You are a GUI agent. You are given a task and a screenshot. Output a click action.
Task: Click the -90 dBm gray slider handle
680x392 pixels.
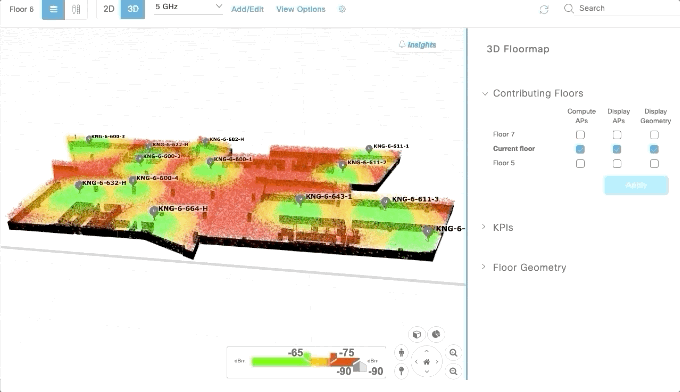click(360, 367)
